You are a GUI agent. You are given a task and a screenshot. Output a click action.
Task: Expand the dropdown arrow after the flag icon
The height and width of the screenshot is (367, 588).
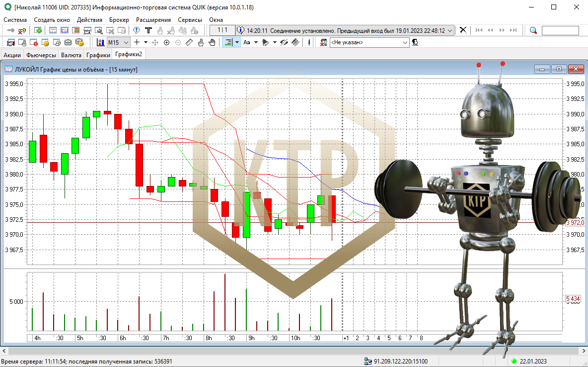(x=275, y=42)
